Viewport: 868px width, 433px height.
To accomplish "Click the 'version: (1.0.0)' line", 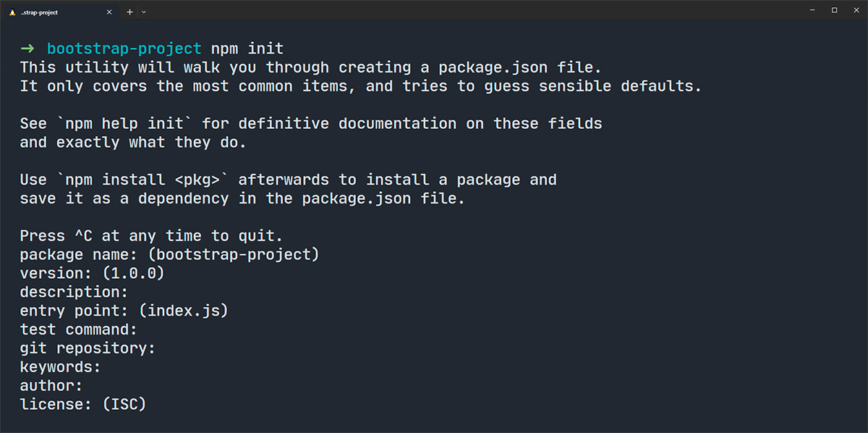I will tap(93, 274).
